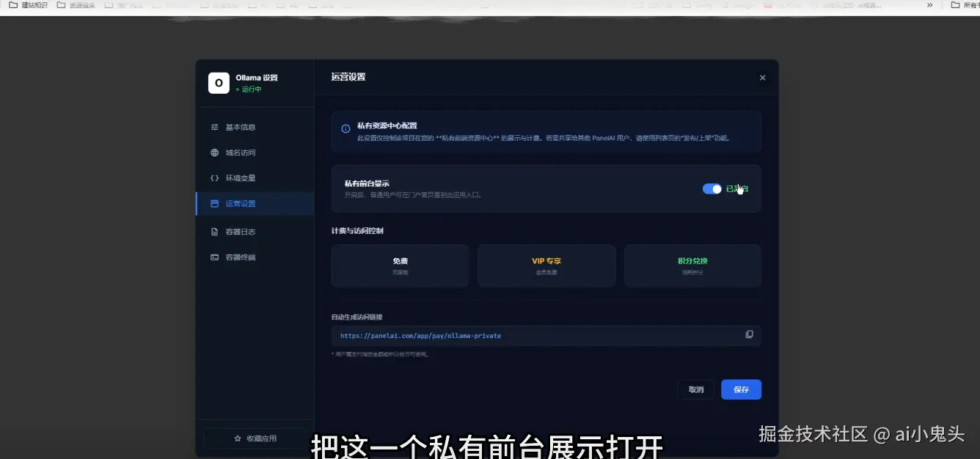The image size is (980, 459).
Task: Click the Ollama logo tile
Action: coord(219,83)
